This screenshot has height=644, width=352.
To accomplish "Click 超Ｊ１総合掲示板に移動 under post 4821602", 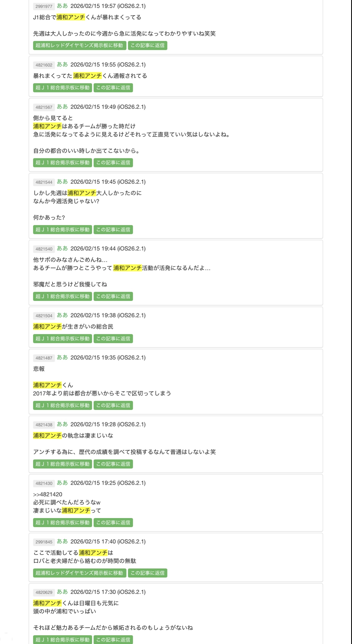I will point(62,88).
